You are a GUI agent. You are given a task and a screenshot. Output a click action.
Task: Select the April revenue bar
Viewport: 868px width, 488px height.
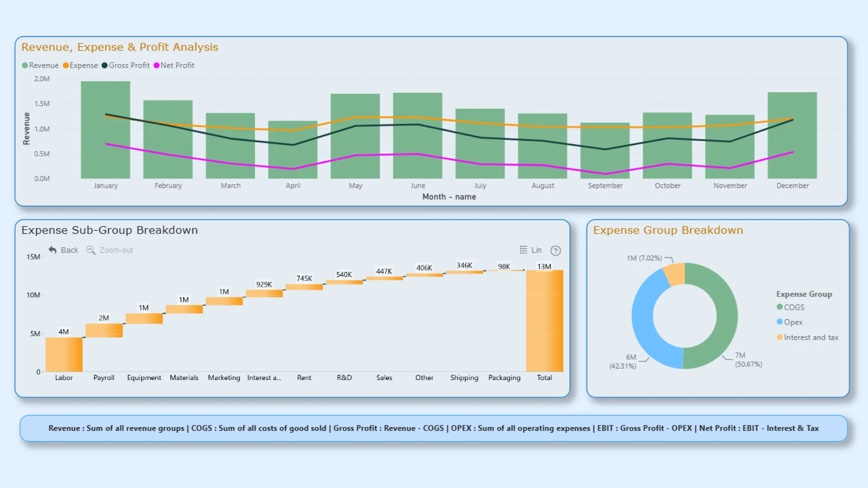pos(292,150)
